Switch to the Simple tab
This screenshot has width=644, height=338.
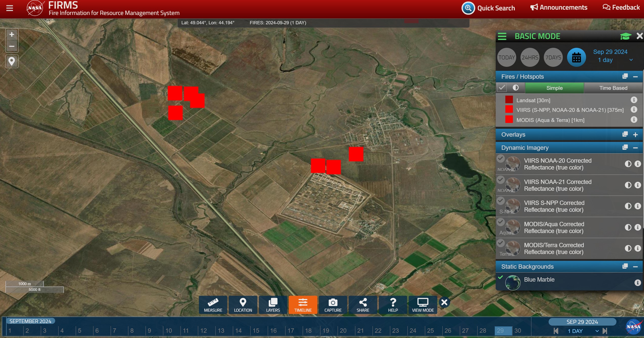click(x=554, y=88)
